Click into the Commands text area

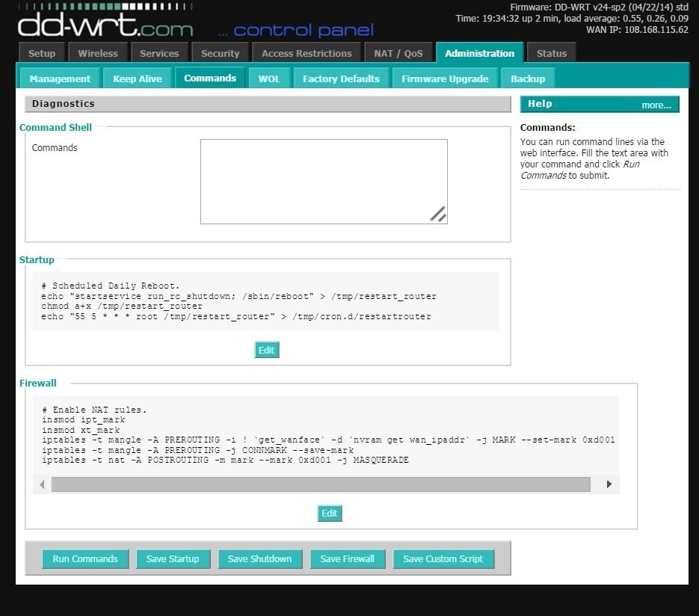(323, 179)
